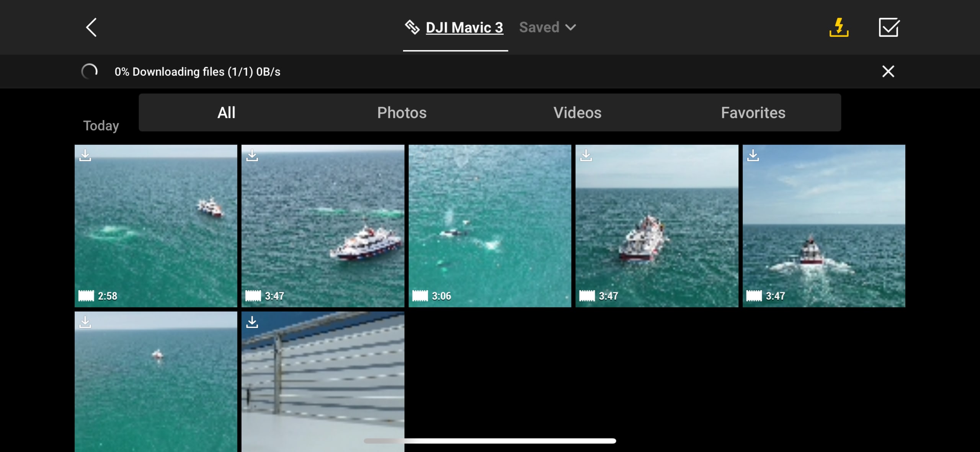
Task: Expand the Saved dropdown
Action: pyautogui.click(x=539, y=28)
